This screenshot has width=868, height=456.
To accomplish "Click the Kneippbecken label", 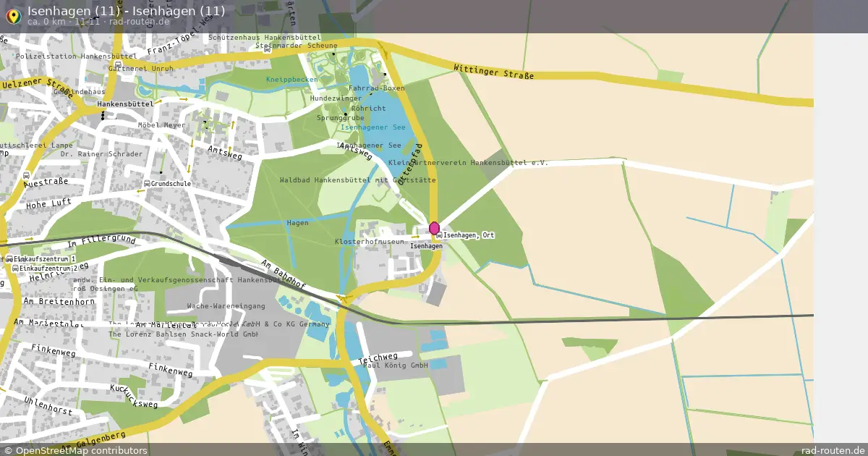I will (292, 80).
